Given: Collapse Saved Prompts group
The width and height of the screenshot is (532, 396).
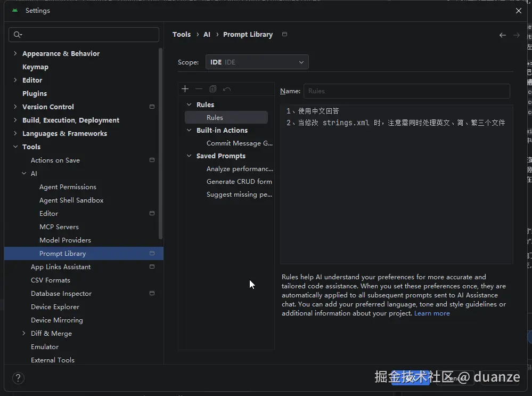Looking at the screenshot, I should click(x=189, y=156).
